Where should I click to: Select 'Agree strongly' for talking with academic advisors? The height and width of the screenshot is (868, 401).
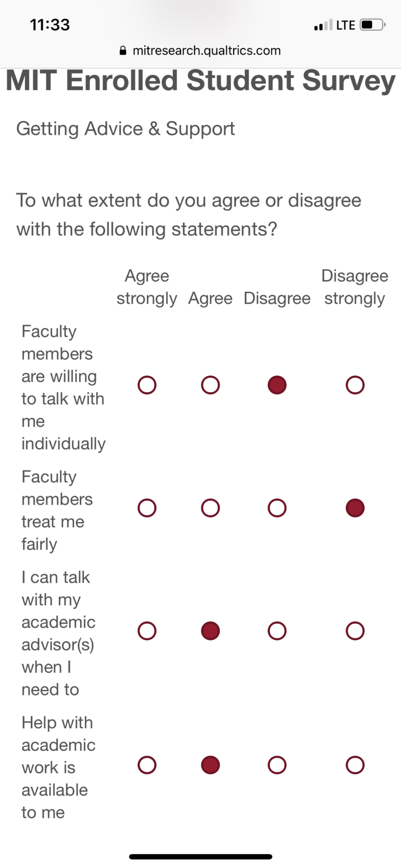[147, 631]
